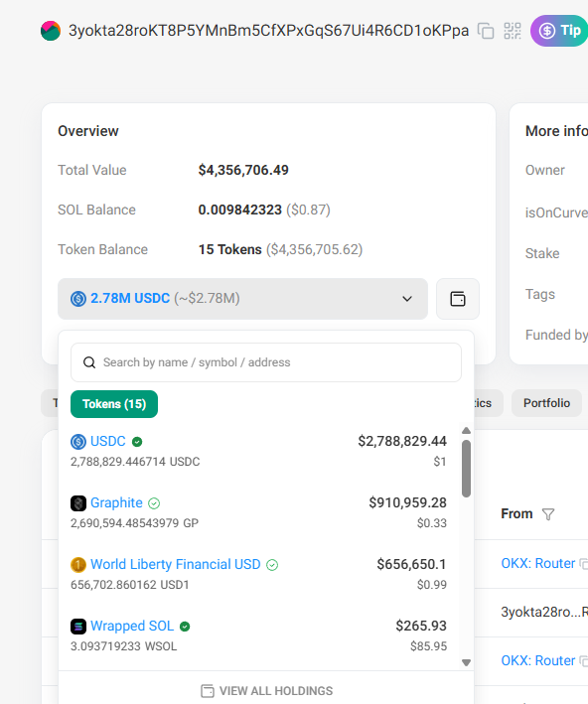Click Wrapped SOL verified badge

[x=185, y=627]
